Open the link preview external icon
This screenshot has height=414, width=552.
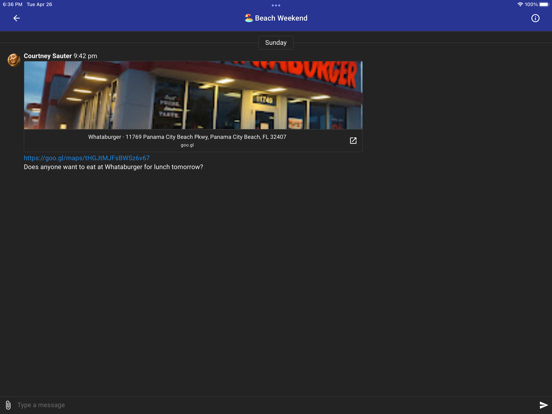pyautogui.click(x=353, y=140)
